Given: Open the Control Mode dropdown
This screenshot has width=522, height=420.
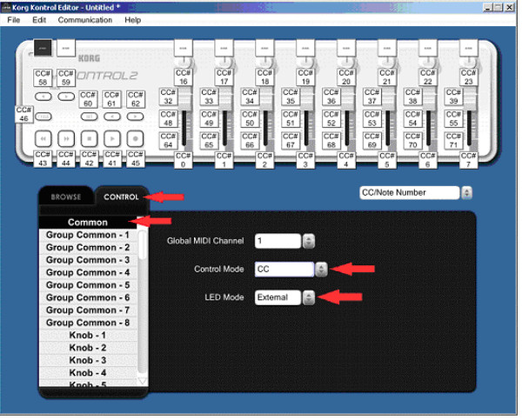Looking at the screenshot, I should pyautogui.click(x=320, y=270).
